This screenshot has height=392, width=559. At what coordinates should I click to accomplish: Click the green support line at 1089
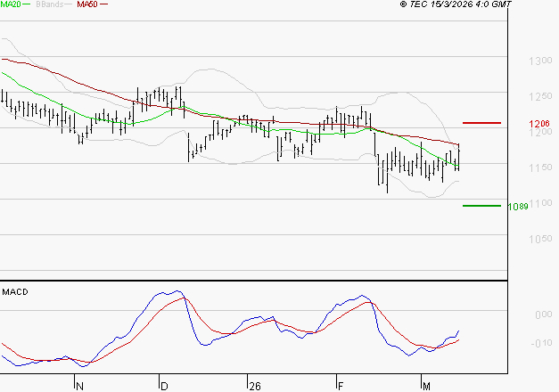[481, 206]
